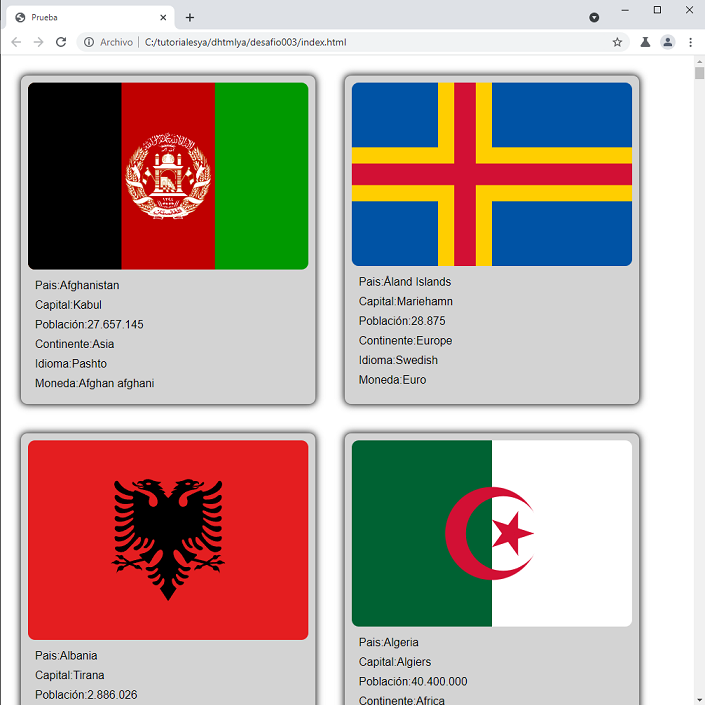Screen dimensions: 705x705
Task: Maximize the Chrome window
Action: [657, 10]
